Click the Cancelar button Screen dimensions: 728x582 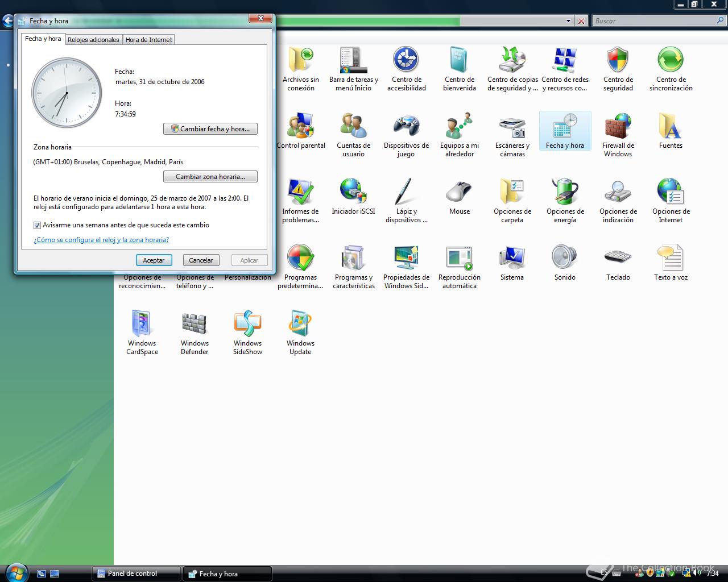click(201, 260)
